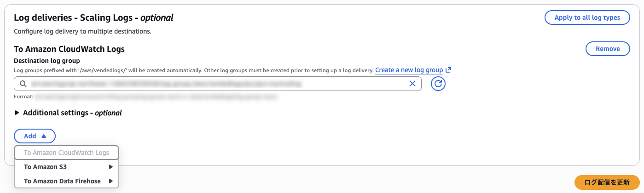
Task: Click the To Amazon CloudWatch Logs heading
Action: tap(70, 49)
